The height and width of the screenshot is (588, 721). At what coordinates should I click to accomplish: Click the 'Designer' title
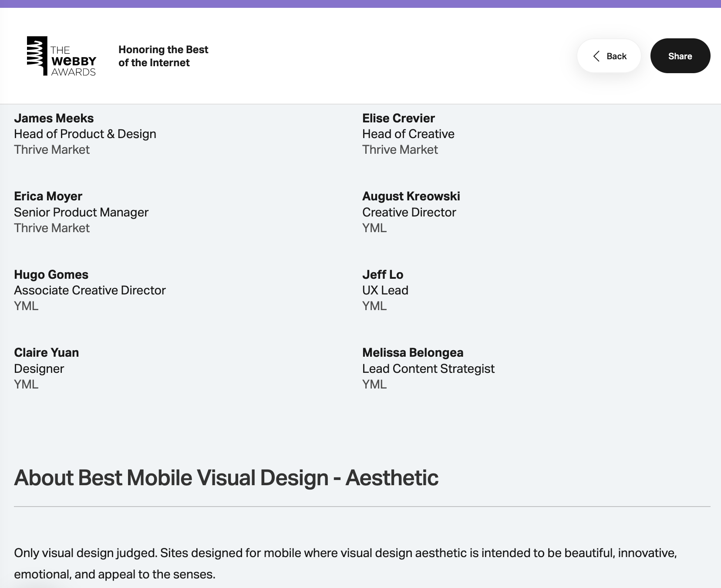[x=39, y=368]
